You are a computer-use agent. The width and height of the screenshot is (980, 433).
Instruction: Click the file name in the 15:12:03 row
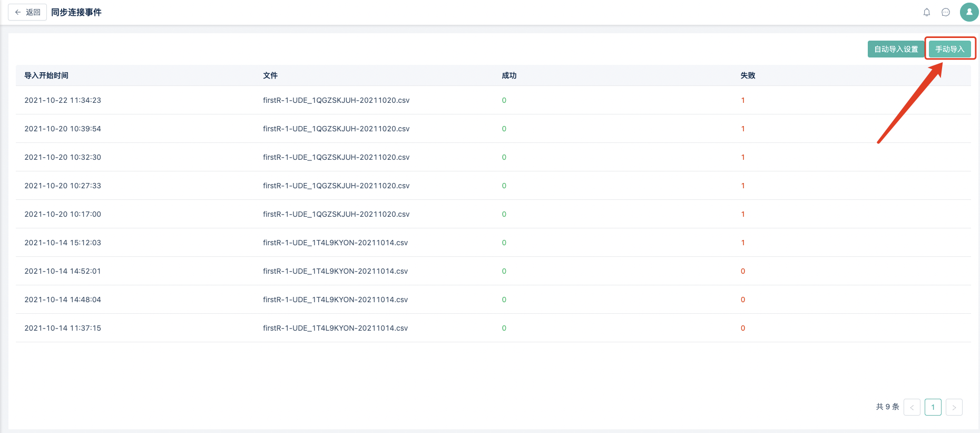pos(336,243)
